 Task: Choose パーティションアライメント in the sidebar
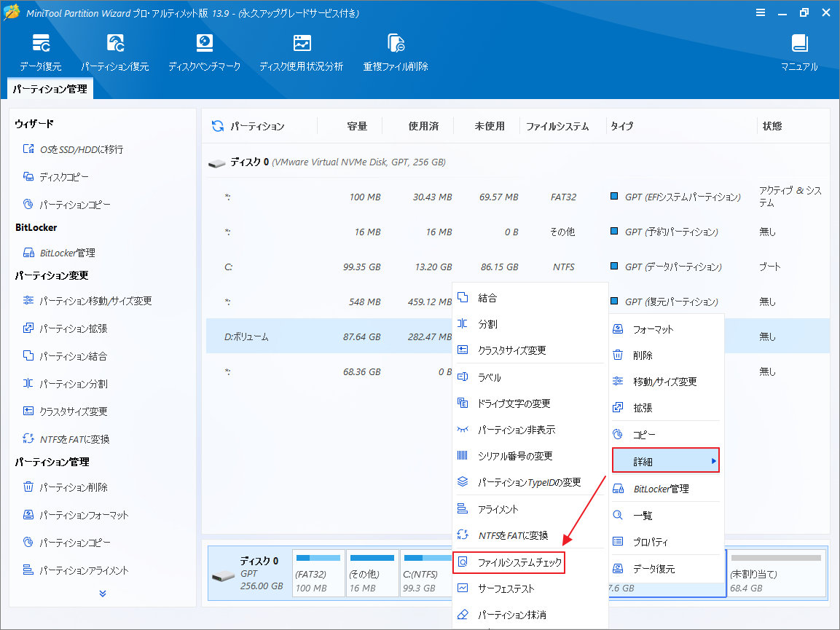tap(76, 570)
